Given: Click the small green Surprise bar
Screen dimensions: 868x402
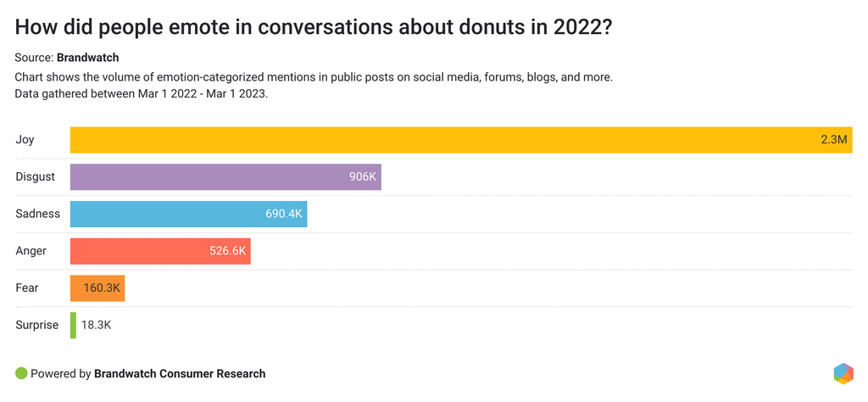Looking at the screenshot, I should (73, 325).
